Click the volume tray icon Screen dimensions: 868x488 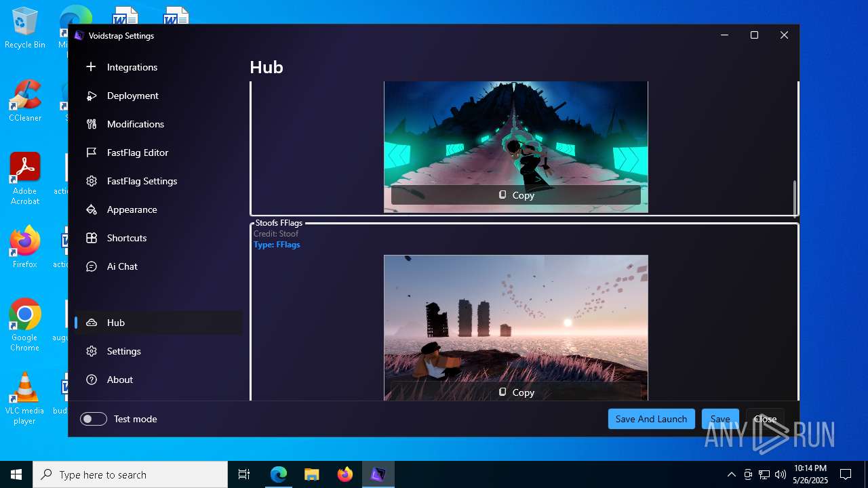click(780, 474)
